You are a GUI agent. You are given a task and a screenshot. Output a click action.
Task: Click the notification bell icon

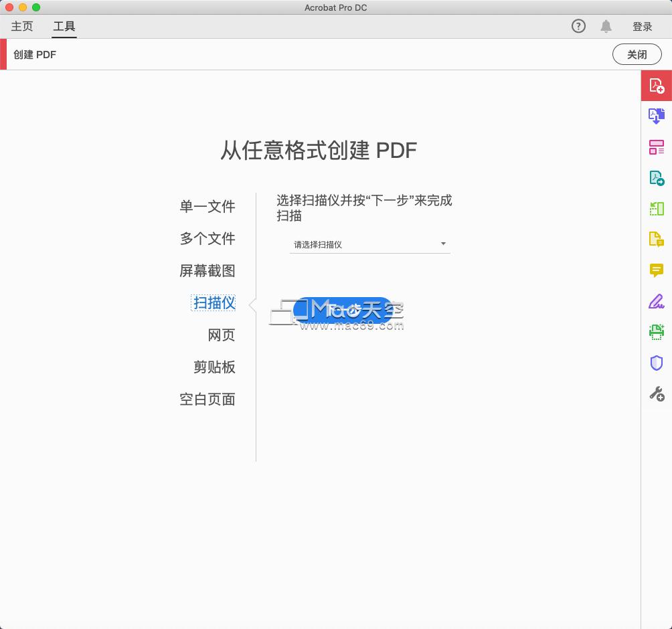pyautogui.click(x=606, y=26)
